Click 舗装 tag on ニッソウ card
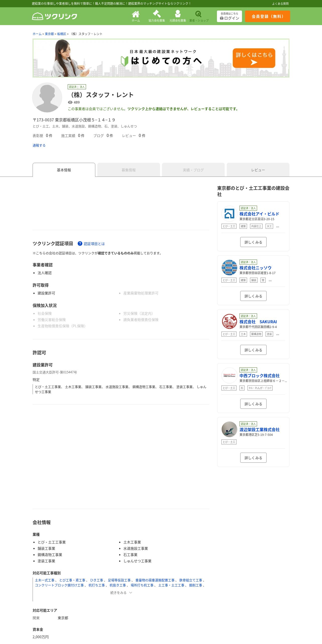The width and height of the screenshot is (322, 644). point(254,280)
